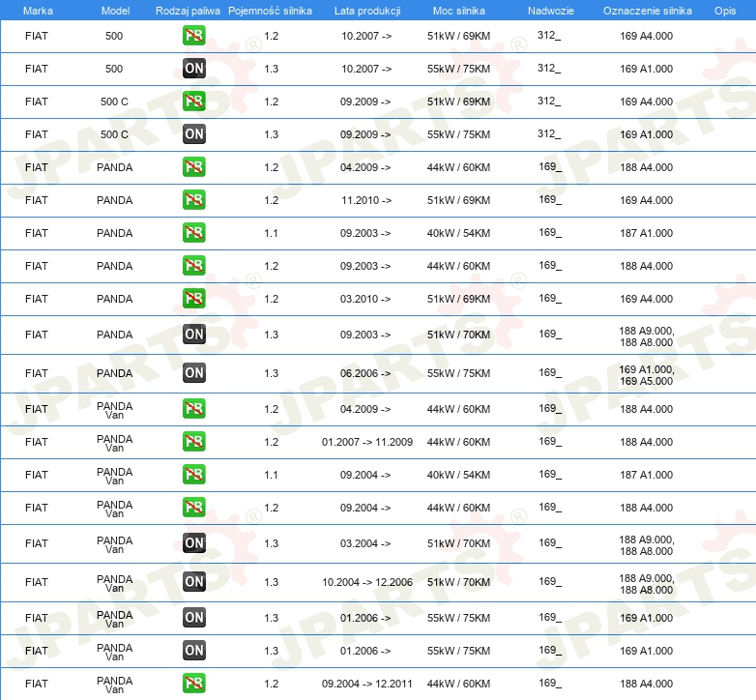This screenshot has height=700, width=756.
Task: Click engine capacity 1.3 in the FIAT 500 row
Action: (x=272, y=69)
